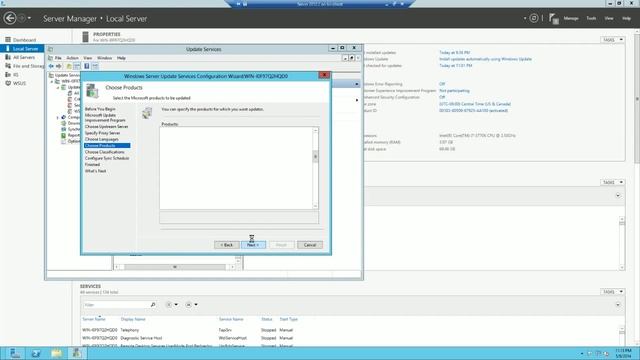Open Server Manager notifications flag

pyautogui.click(x=553, y=18)
